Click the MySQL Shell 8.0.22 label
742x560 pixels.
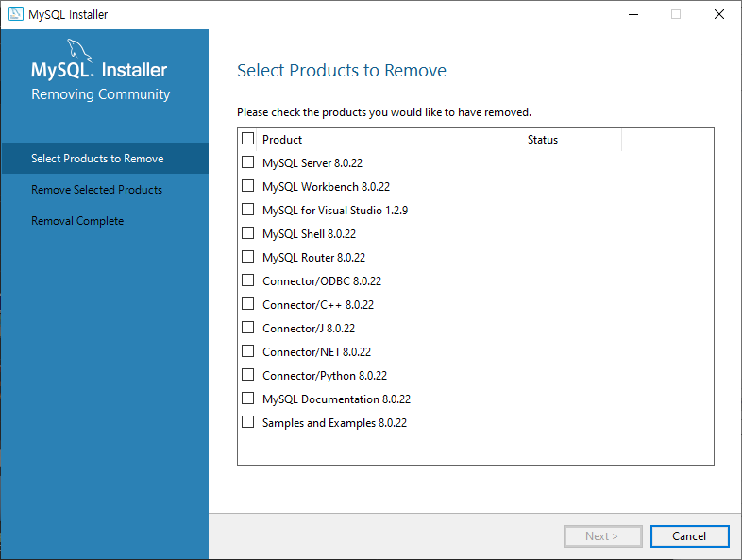tap(309, 234)
